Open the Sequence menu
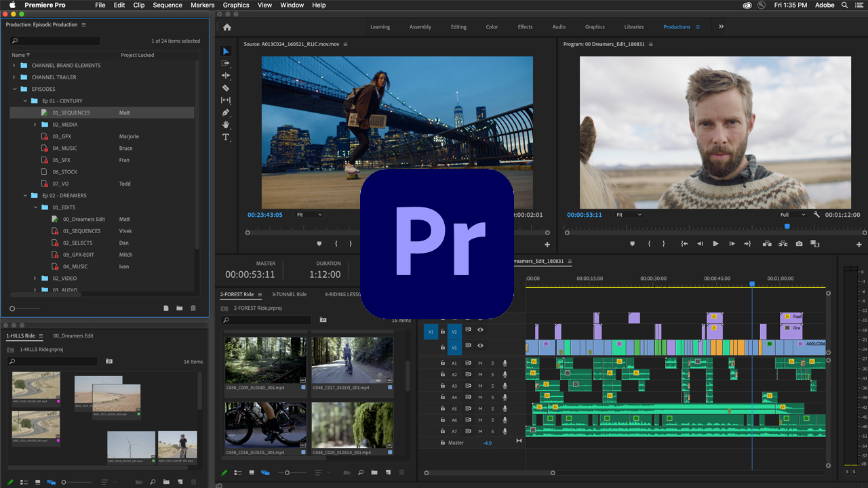This screenshot has height=488, width=868. pyautogui.click(x=167, y=5)
